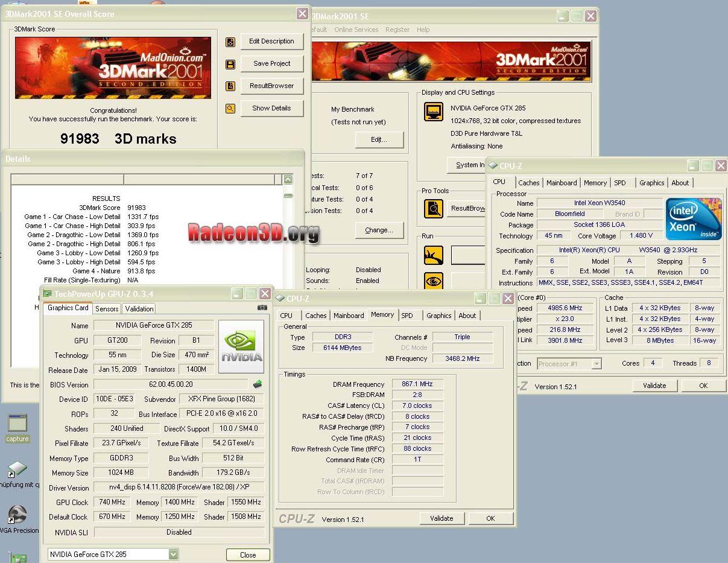Click the scroll up arrow in Details list

[x=288, y=179]
